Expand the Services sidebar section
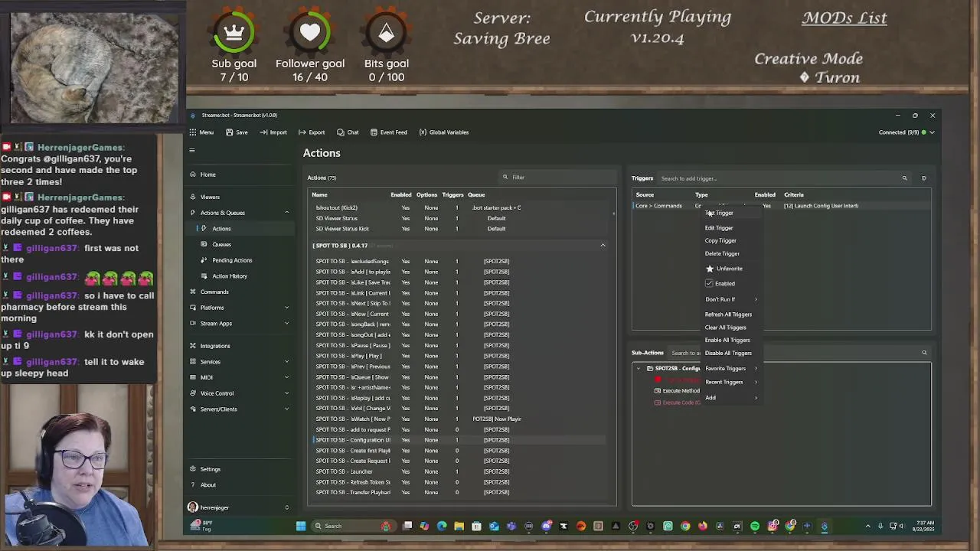 tap(286, 362)
